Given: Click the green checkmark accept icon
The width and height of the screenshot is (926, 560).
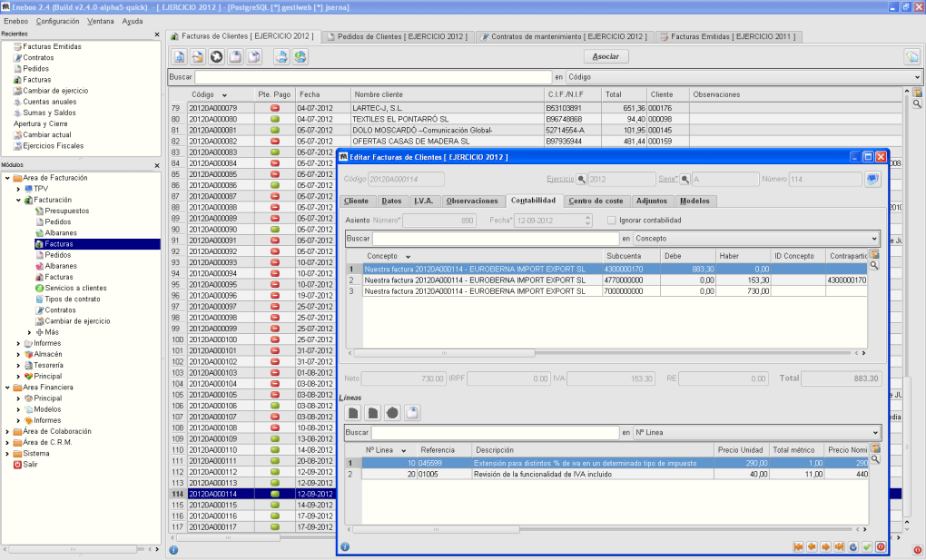Looking at the screenshot, I should click(867, 546).
